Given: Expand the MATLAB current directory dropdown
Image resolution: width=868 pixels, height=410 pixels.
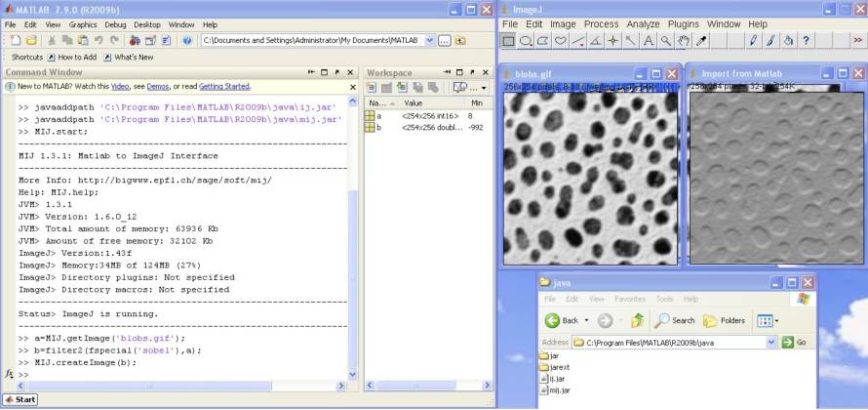Looking at the screenshot, I should point(428,41).
